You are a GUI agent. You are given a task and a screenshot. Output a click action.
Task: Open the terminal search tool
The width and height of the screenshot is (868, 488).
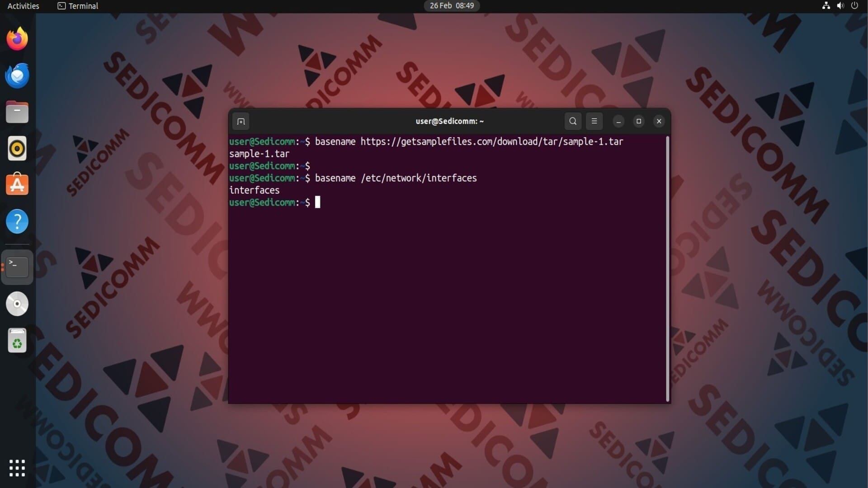pos(573,121)
